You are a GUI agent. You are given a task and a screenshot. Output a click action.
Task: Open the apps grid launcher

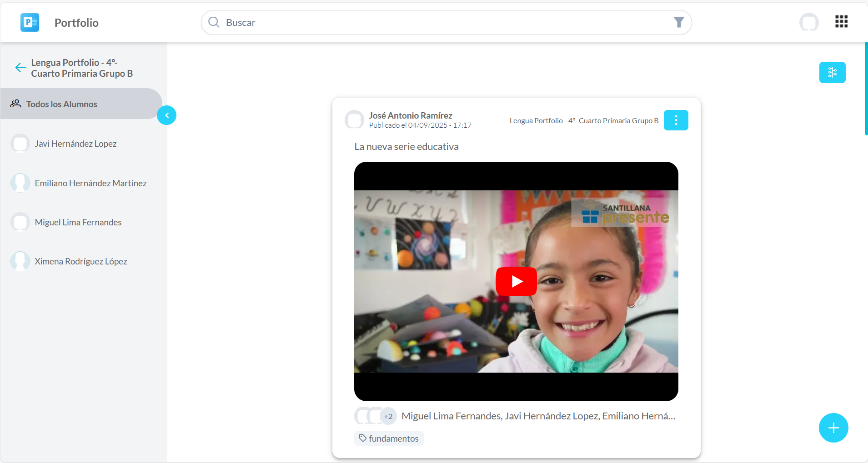[841, 22]
